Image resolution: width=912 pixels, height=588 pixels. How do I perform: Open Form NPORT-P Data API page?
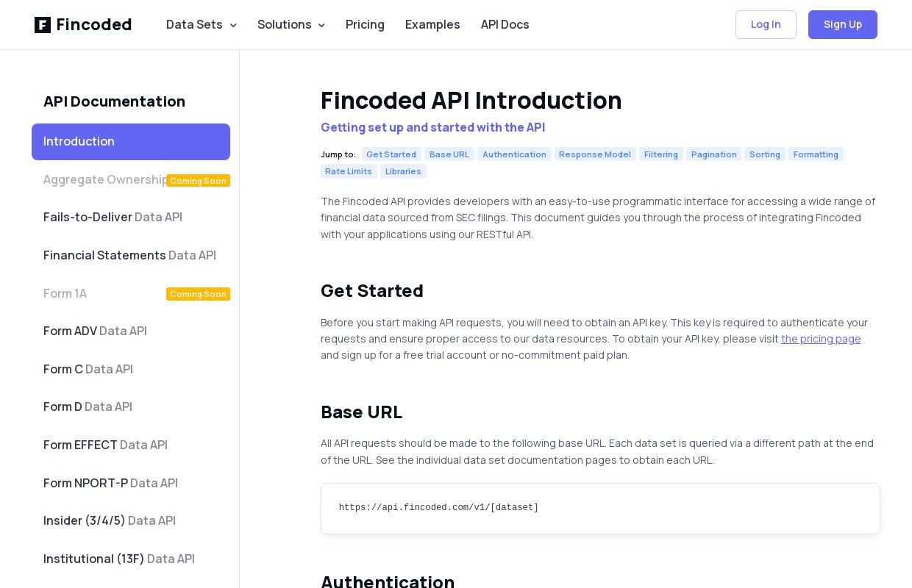coord(110,483)
